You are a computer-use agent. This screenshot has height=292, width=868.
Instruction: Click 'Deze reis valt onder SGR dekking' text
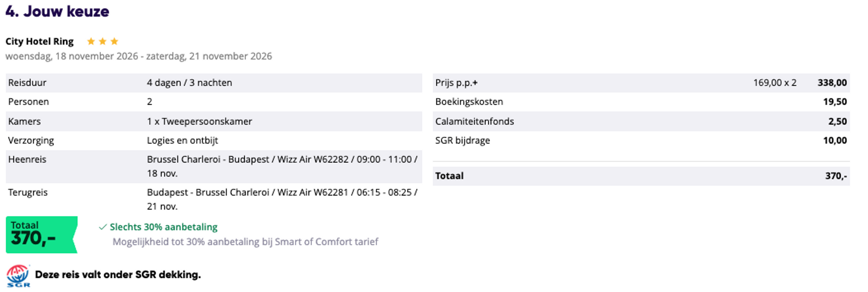(x=118, y=275)
